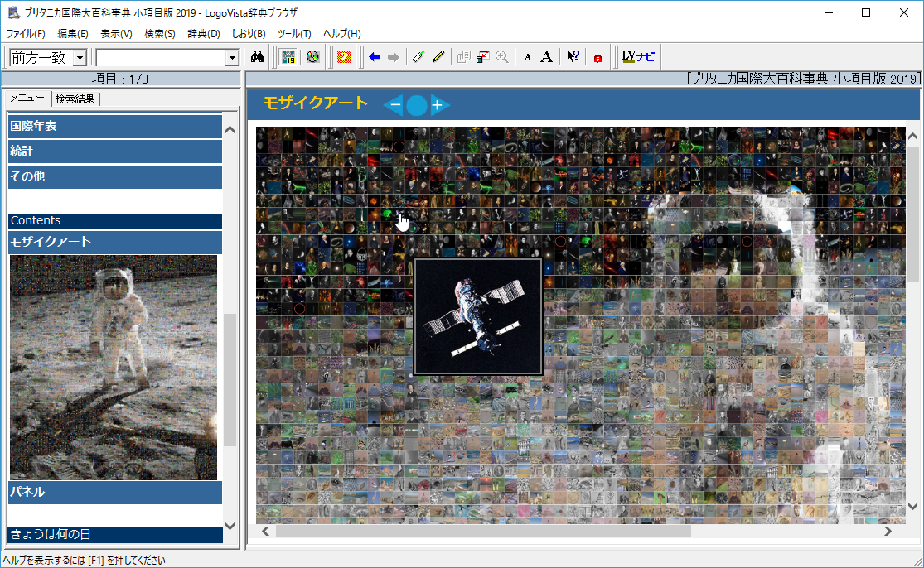
Task: Open the 辞典(D) menu
Action: coord(204,34)
